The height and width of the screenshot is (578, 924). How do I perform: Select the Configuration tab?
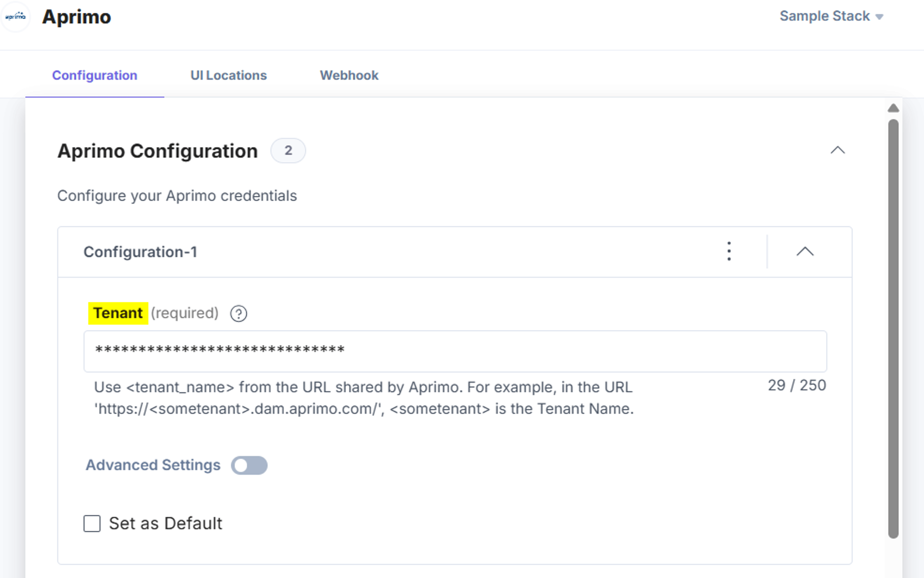[x=95, y=75]
